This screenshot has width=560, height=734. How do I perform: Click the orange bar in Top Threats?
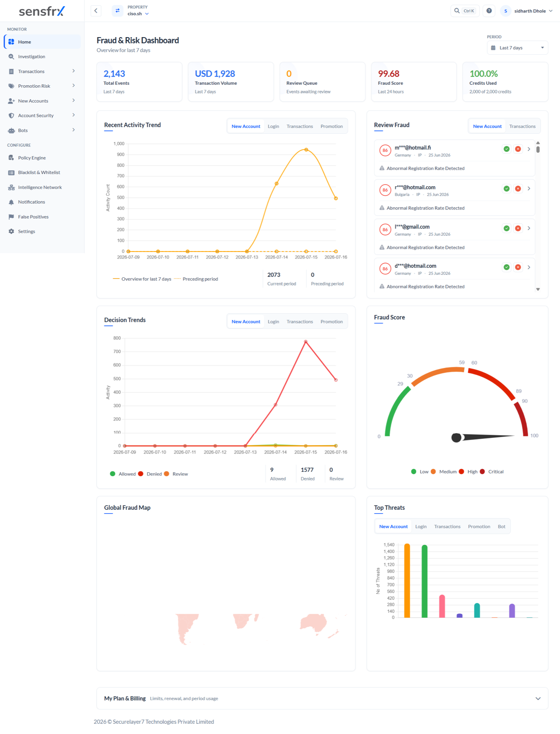click(407, 581)
